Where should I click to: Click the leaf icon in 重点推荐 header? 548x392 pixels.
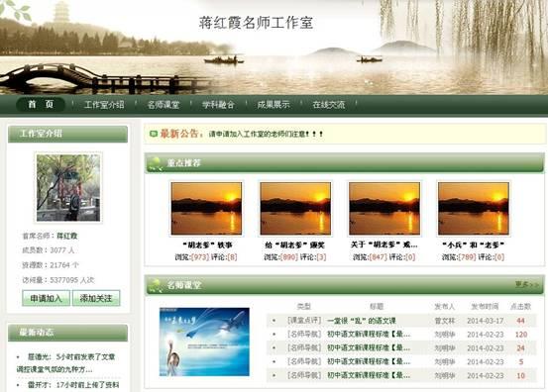(x=155, y=163)
